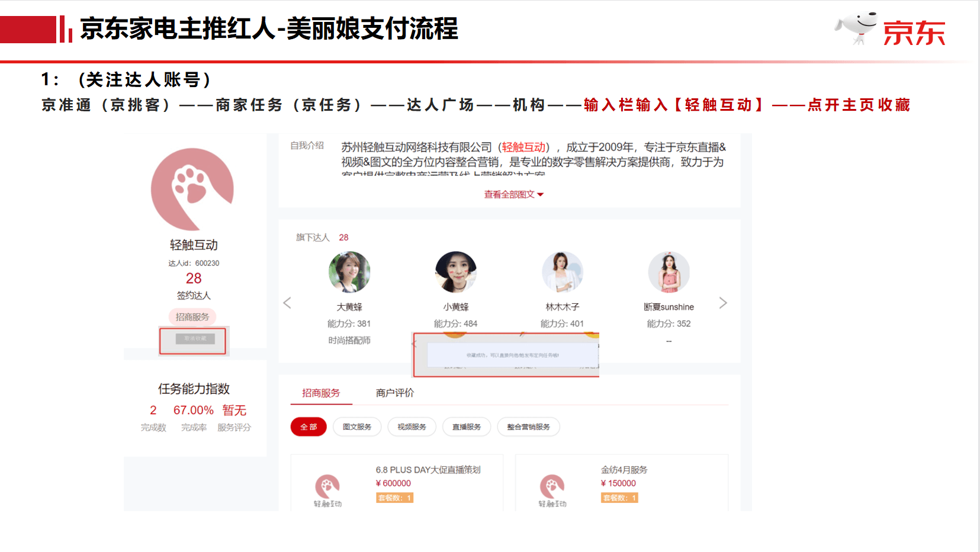Click the 小黄蜂 name label
Viewport: 980px width, 552px height.
pos(456,307)
